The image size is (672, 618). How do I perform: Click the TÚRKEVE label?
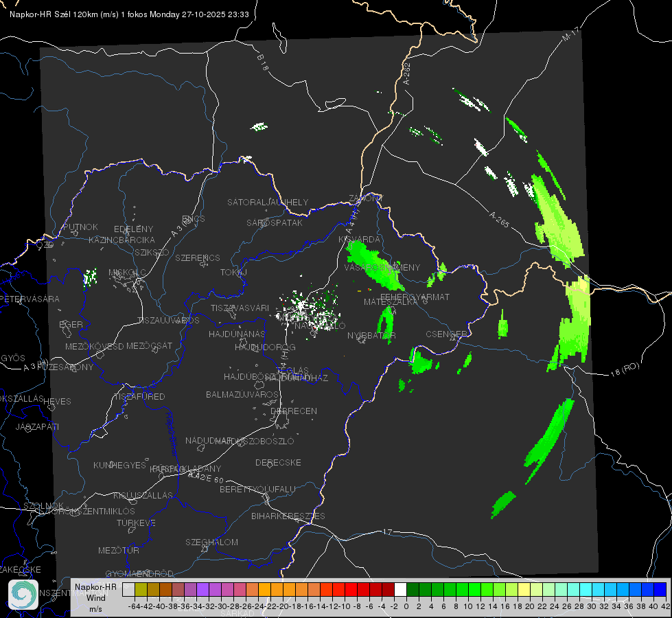[136, 523]
